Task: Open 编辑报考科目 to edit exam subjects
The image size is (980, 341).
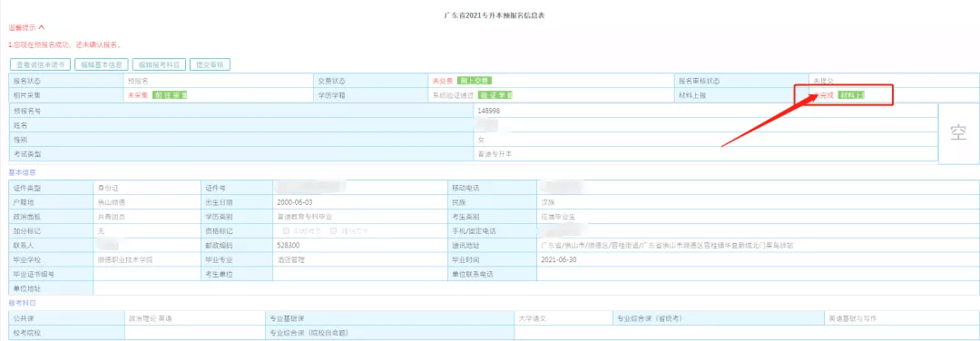Action: pos(159,64)
